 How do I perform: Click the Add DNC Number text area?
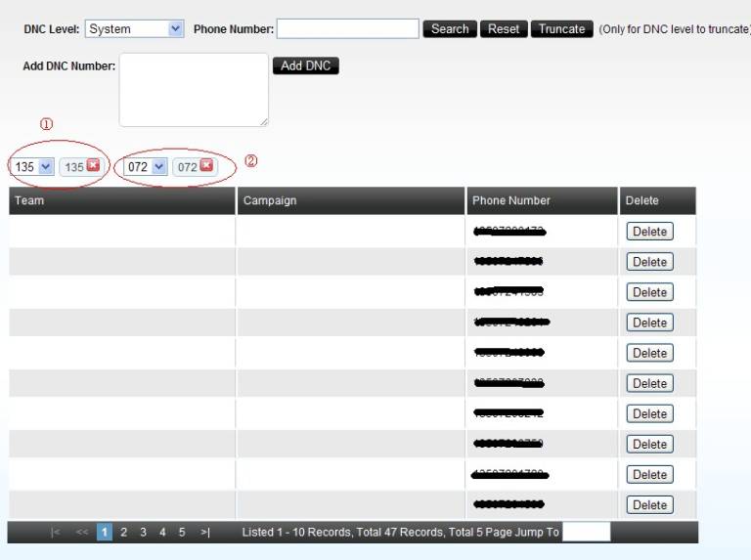point(194,90)
